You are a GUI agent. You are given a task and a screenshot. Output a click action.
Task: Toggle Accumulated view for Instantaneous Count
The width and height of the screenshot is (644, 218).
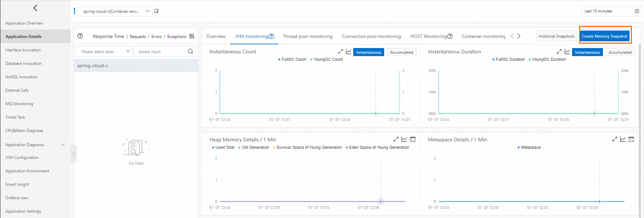401,52
